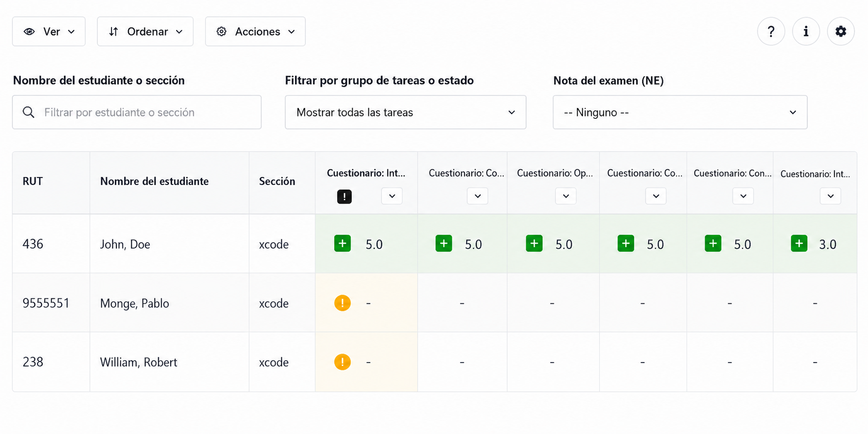Click the student name "John, Doe"
The image size is (868, 434).
point(125,244)
